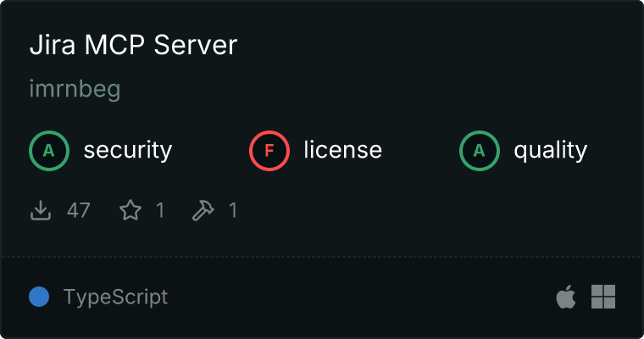Click the red license grade F badge

click(x=269, y=151)
